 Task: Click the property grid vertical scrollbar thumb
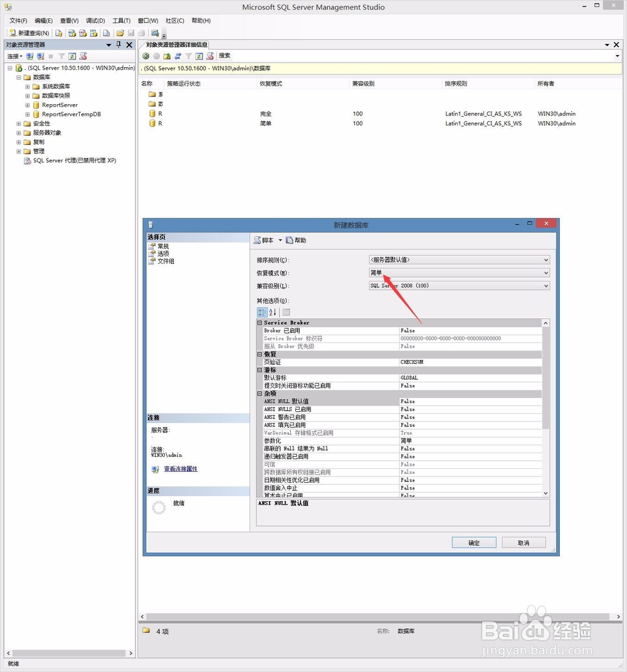(545, 379)
